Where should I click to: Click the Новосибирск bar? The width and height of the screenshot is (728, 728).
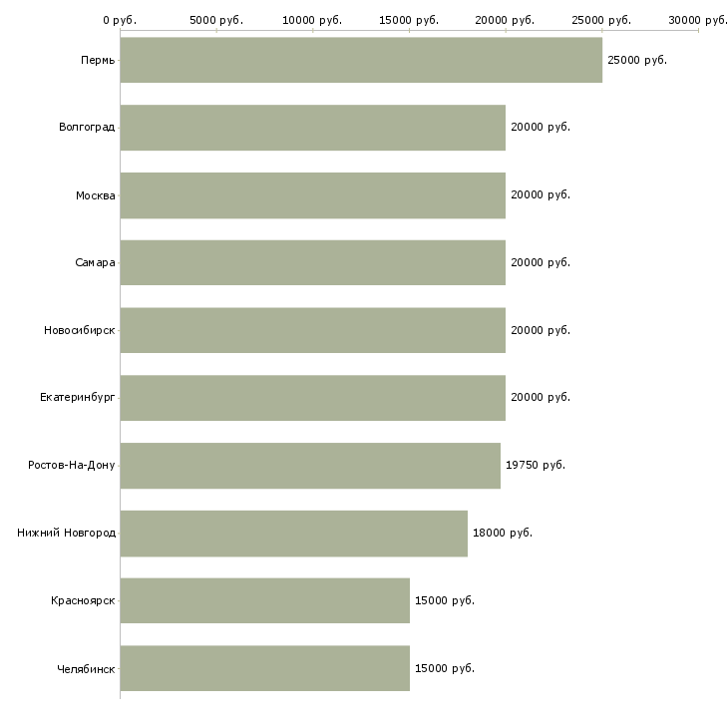click(x=312, y=330)
